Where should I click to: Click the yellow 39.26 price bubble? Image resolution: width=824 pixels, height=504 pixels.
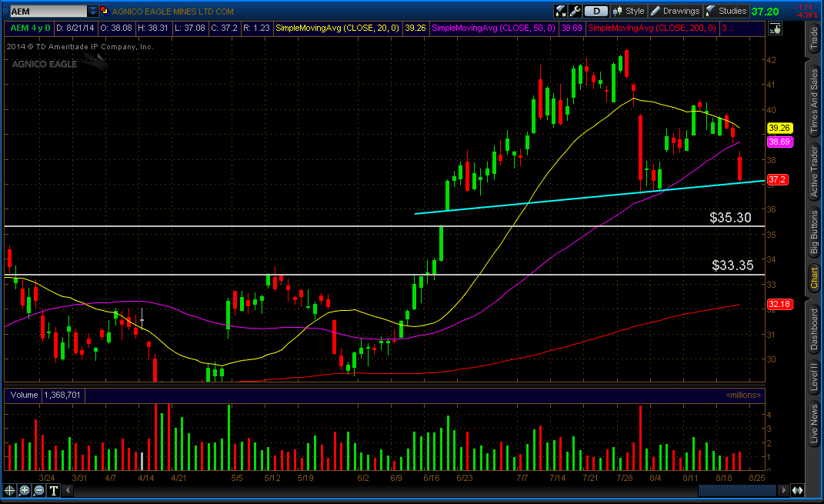click(x=779, y=128)
